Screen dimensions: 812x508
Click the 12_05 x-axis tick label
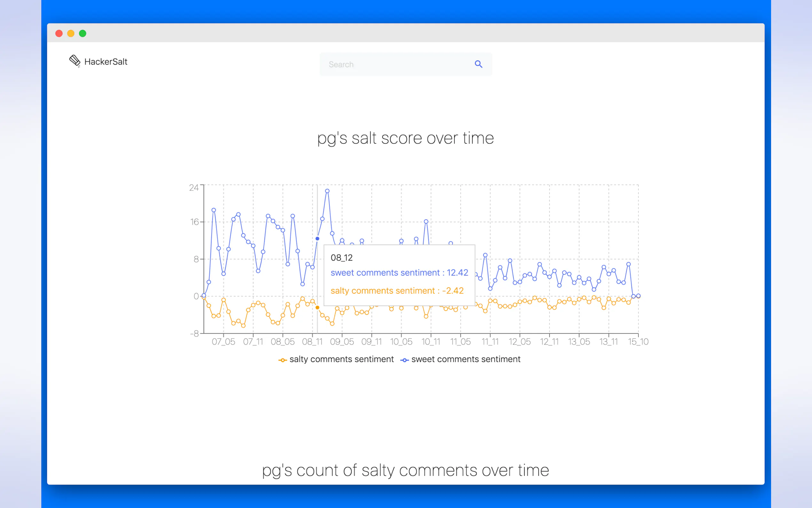519,342
